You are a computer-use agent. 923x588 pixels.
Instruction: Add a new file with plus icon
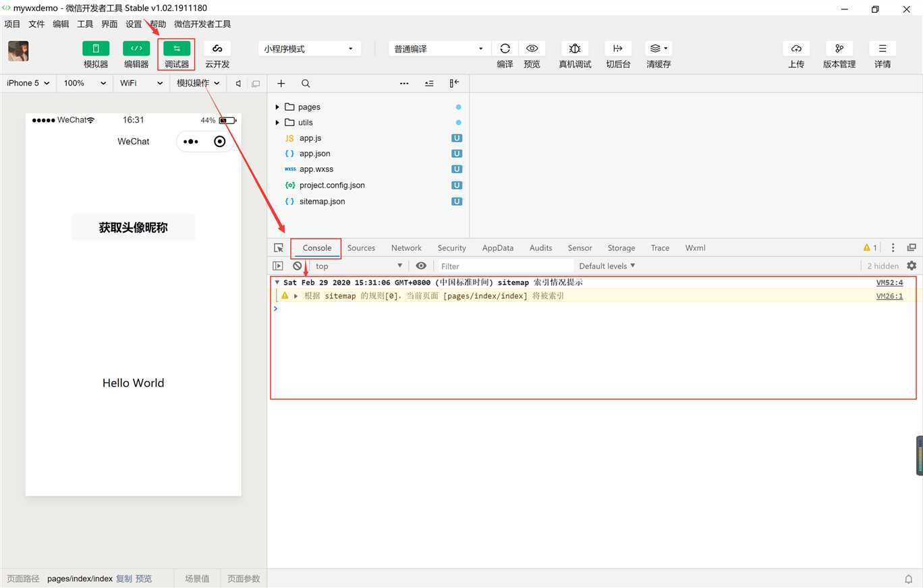[281, 84]
